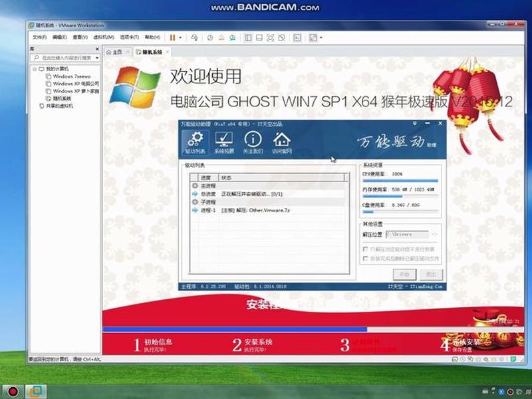Click the console view toolbar icon
This screenshot has height=399, width=532.
click(297, 38)
